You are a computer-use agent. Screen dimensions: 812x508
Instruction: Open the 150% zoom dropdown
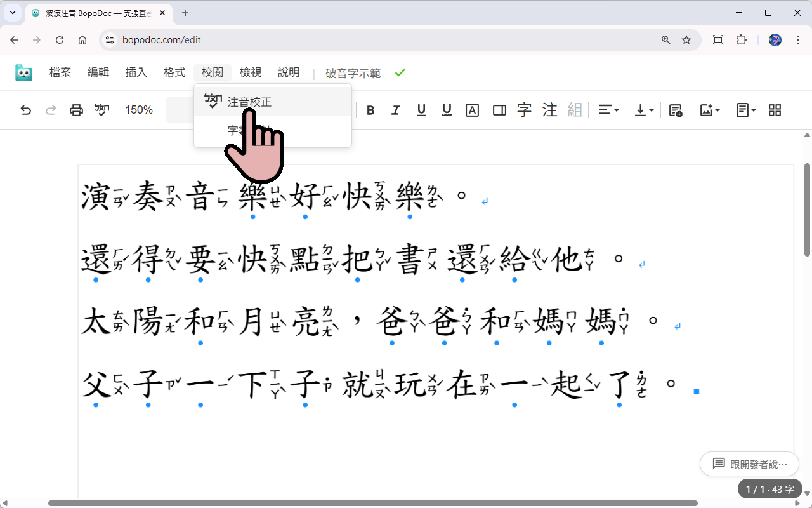138,110
